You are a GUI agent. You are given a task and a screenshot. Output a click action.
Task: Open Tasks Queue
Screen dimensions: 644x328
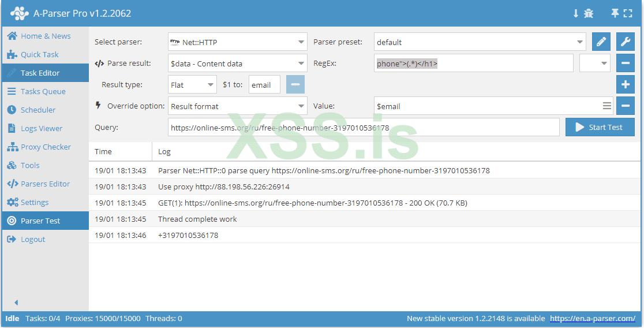tap(45, 92)
